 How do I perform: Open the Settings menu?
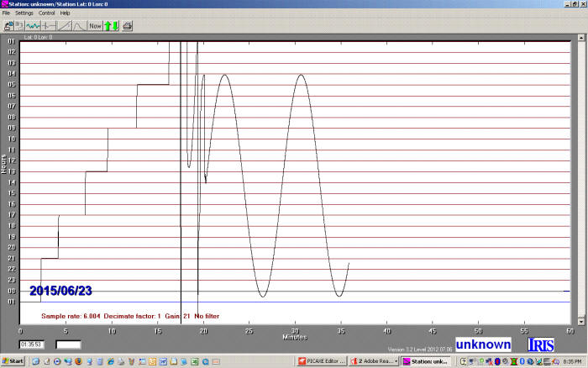24,13
